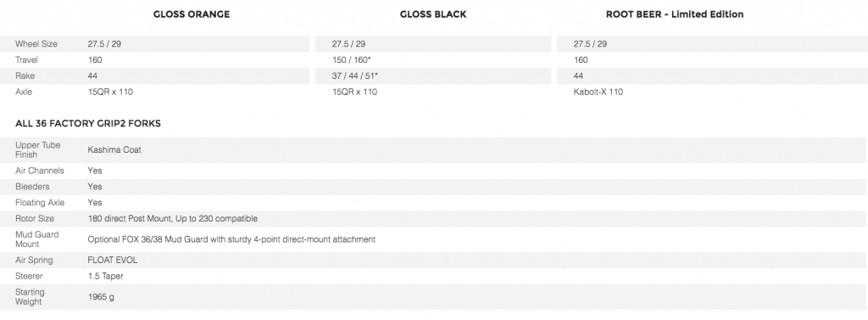This screenshot has width=868, height=320.
Task: Select the GLOSS BLACK column heading
Action: (433, 15)
